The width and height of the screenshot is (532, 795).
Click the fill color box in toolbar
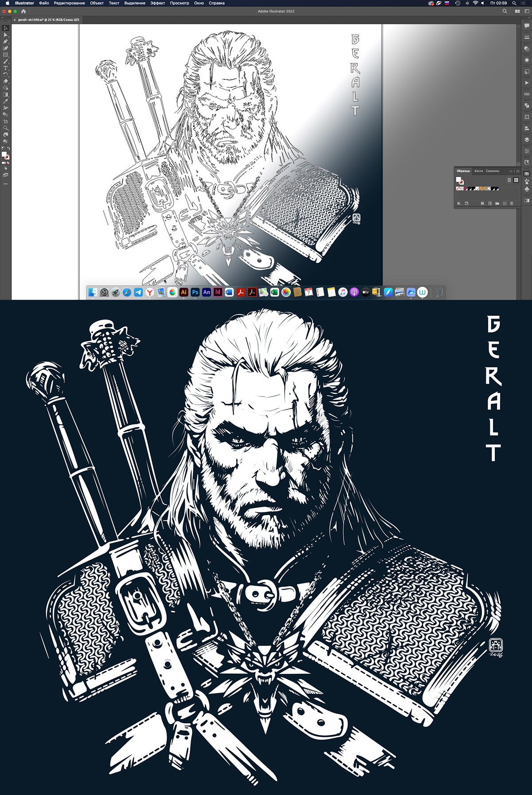pyautogui.click(x=4, y=154)
